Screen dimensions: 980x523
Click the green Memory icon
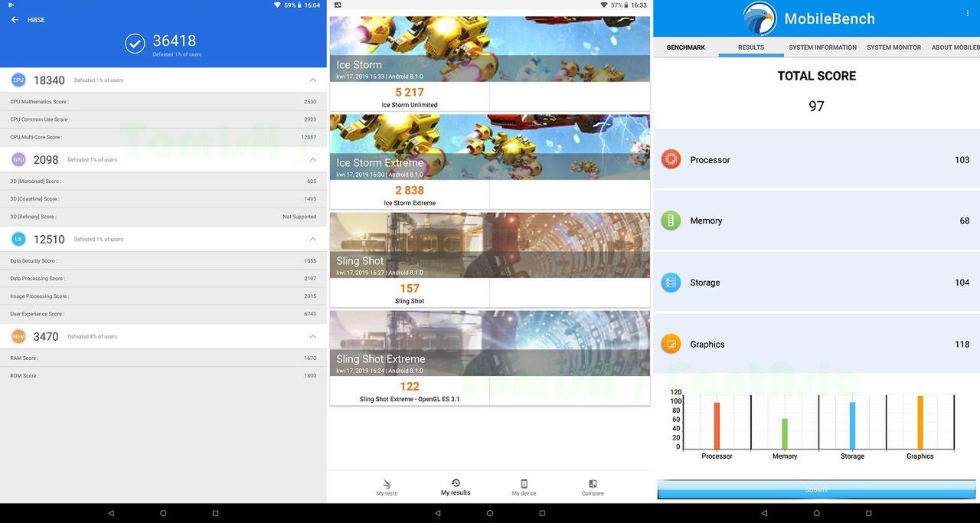coord(671,221)
